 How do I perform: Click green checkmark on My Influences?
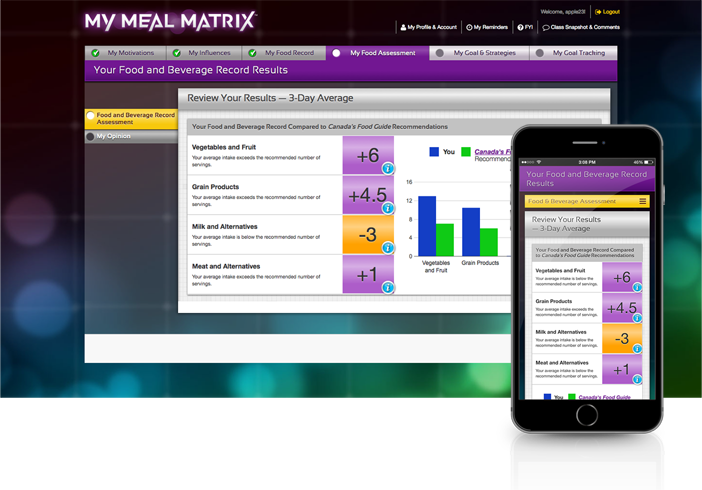click(x=177, y=53)
